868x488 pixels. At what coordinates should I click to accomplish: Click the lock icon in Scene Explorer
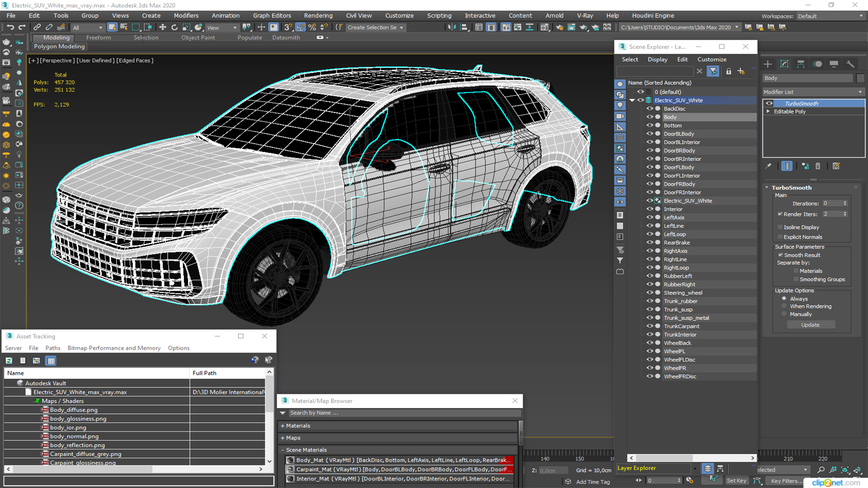tap(728, 71)
